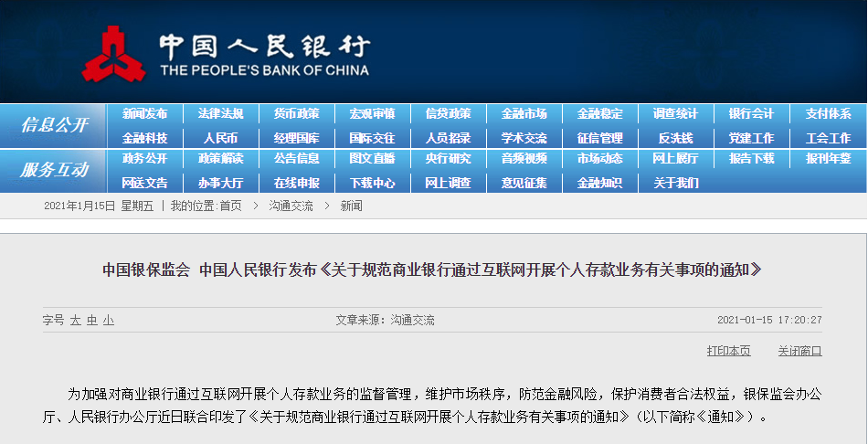
Task: Open 银行会计 menu entry
Action: pyautogui.click(x=751, y=114)
